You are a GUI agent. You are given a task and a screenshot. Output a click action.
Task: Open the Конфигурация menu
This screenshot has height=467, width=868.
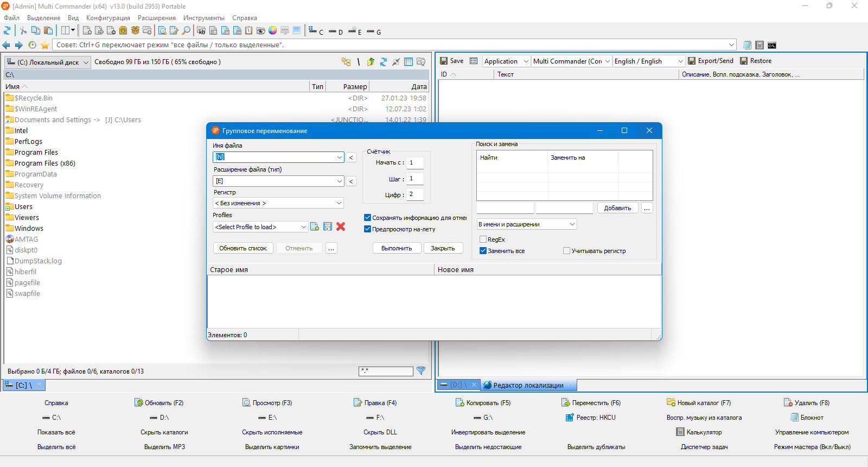tap(108, 18)
